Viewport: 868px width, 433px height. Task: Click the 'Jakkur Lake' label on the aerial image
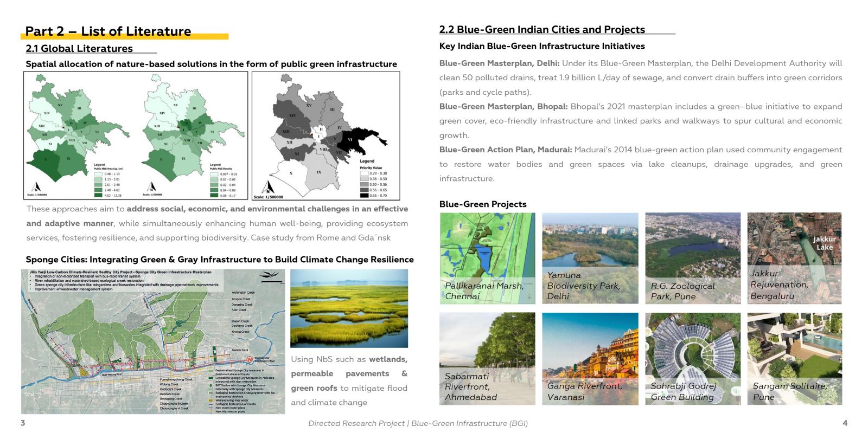[824, 243]
